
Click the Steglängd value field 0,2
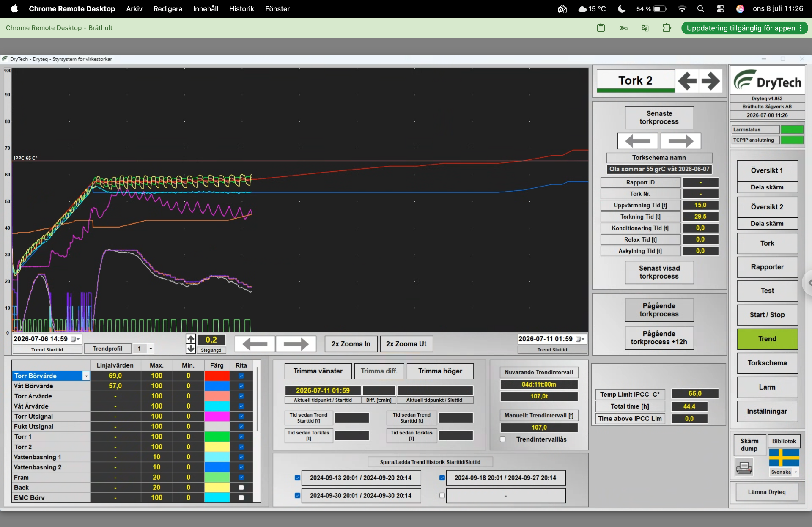(x=211, y=340)
